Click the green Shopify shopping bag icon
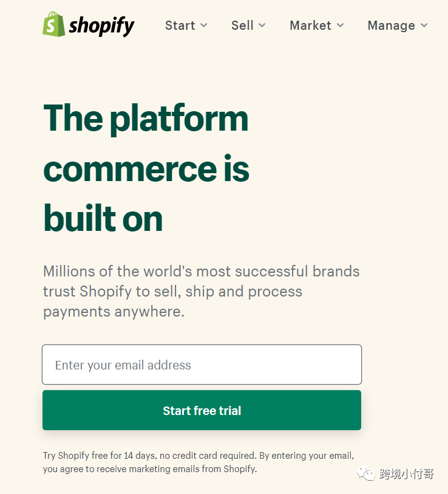Viewport: 448px width, 494px height. tap(54, 24)
